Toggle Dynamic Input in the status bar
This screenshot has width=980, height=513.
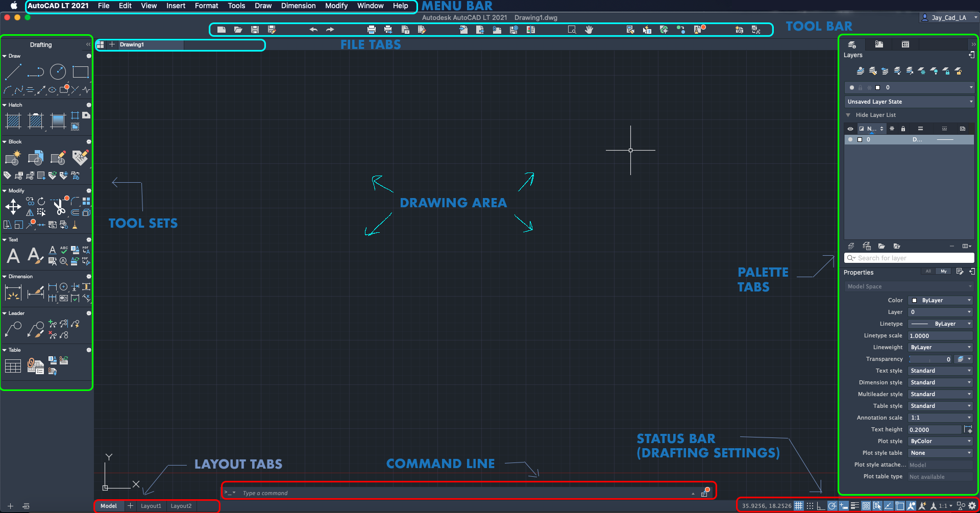pyautogui.click(x=844, y=506)
